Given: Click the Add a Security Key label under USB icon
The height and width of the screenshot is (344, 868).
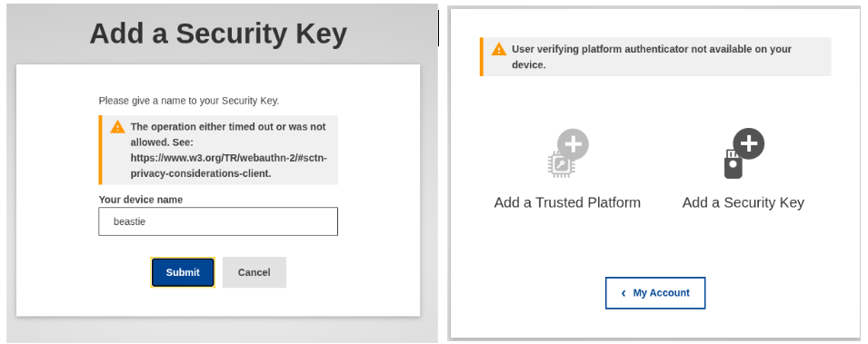Looking at the screenshot, I should (x=743, y=202).
